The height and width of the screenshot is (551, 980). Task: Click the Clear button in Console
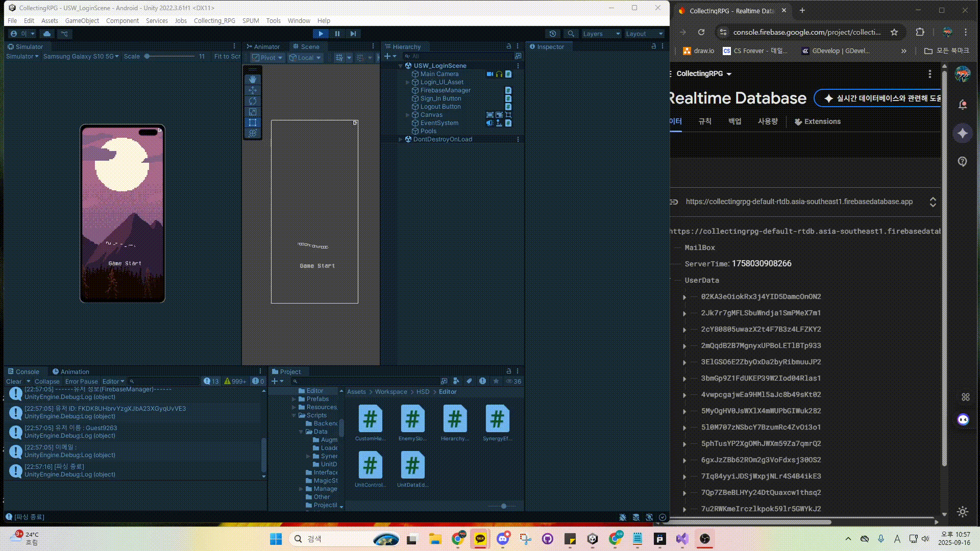pos(14,382)
